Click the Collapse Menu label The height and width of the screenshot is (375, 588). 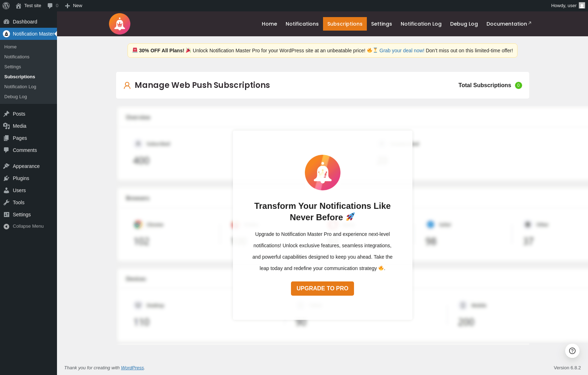[28, 226]
